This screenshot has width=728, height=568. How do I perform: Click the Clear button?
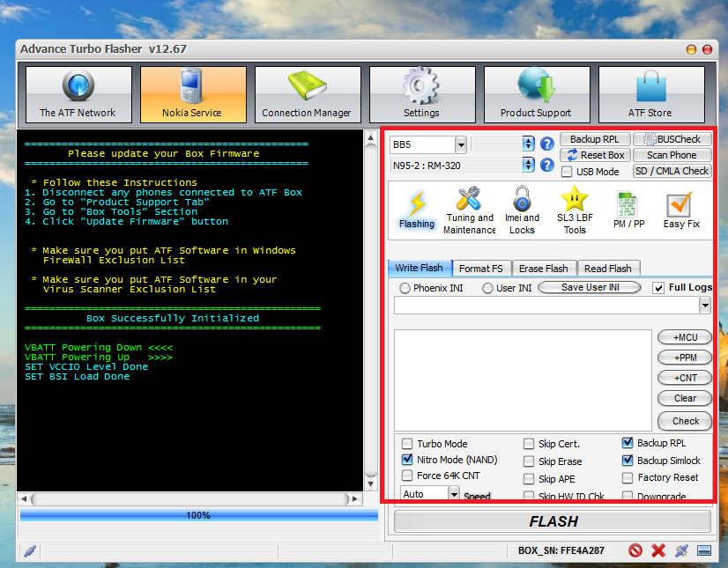686,398
